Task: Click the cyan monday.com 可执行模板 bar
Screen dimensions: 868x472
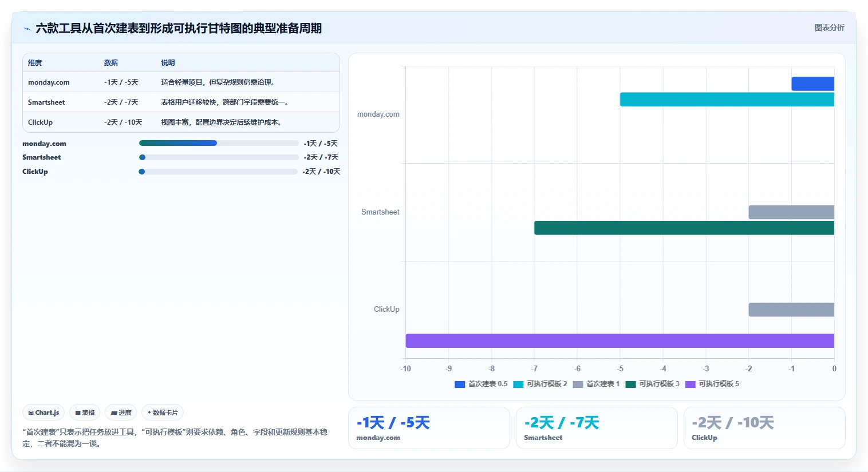Action: coord(727,100)
